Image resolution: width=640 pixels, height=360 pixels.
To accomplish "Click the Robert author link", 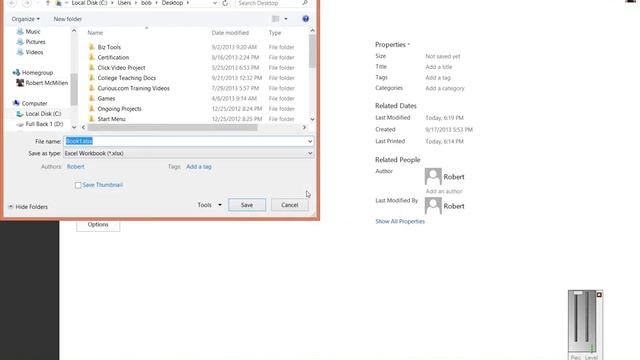I will tap(76, 167).
